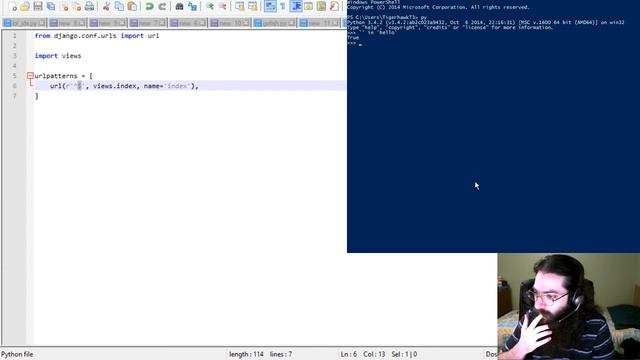
Task: Toggle the Indent Guide toolbar button
Action: 296,6
